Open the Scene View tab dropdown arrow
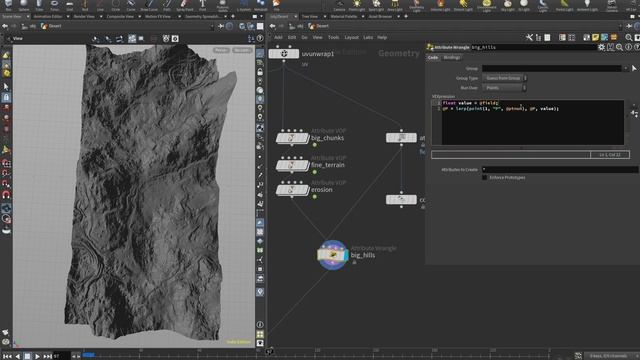The height and width of the screenshot is (360, 640). (x=27, y=17)
